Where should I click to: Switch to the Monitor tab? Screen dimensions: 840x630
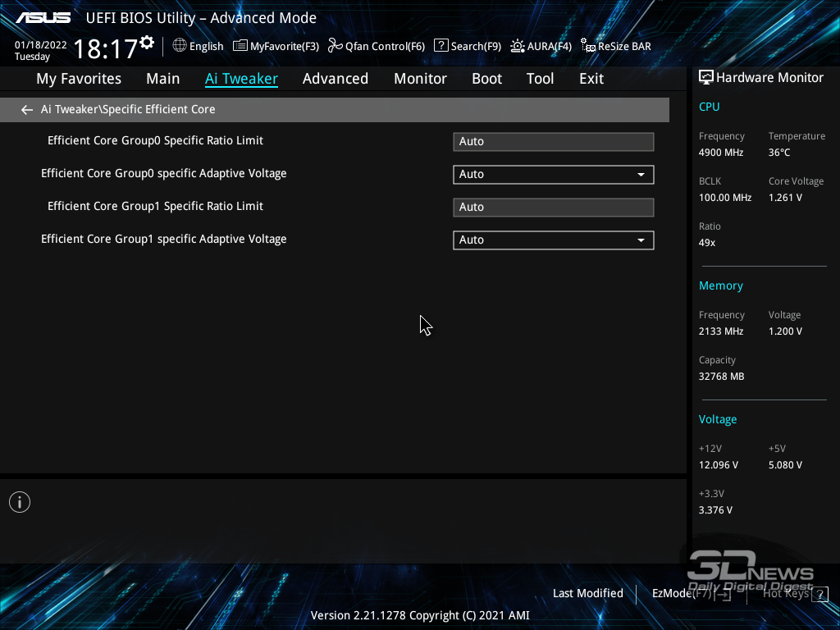(420, 79)
